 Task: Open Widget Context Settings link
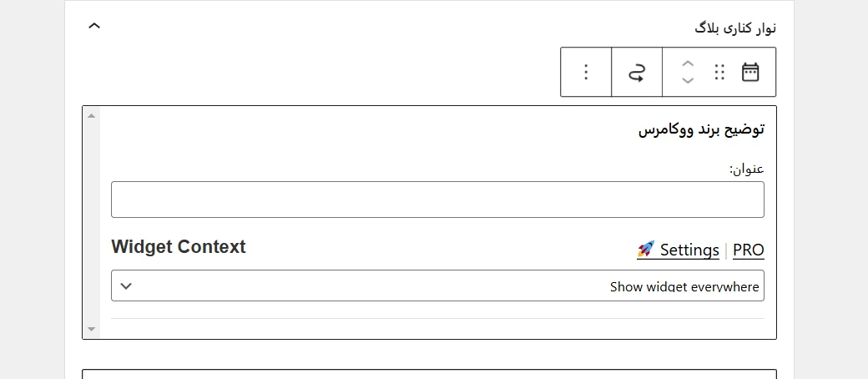(689, 250)
